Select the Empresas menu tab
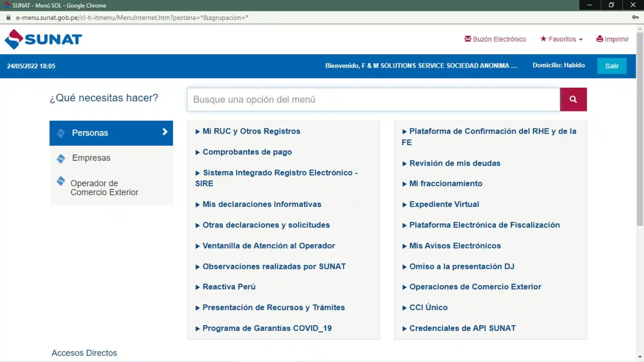644x362 pixels. pos(111,158)
